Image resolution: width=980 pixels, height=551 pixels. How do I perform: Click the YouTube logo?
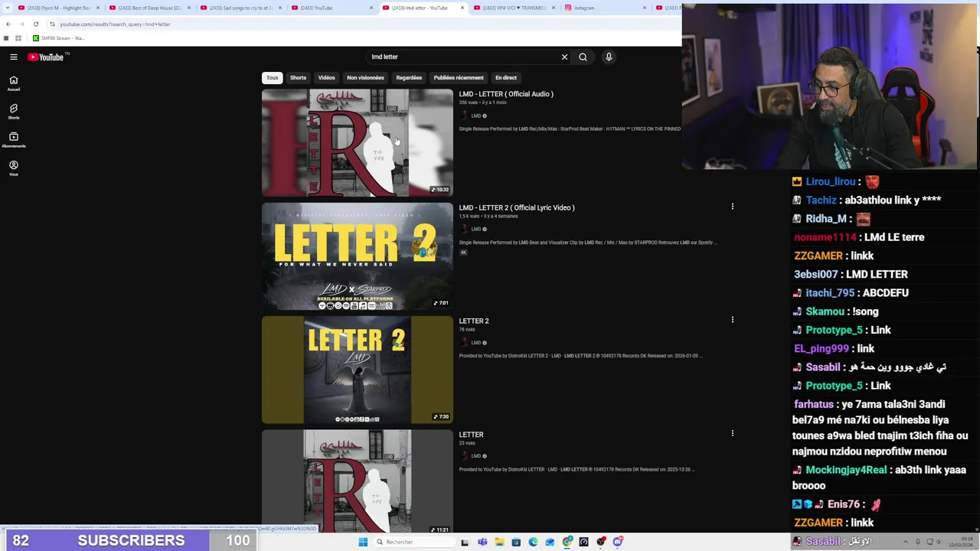click(45, 57)
